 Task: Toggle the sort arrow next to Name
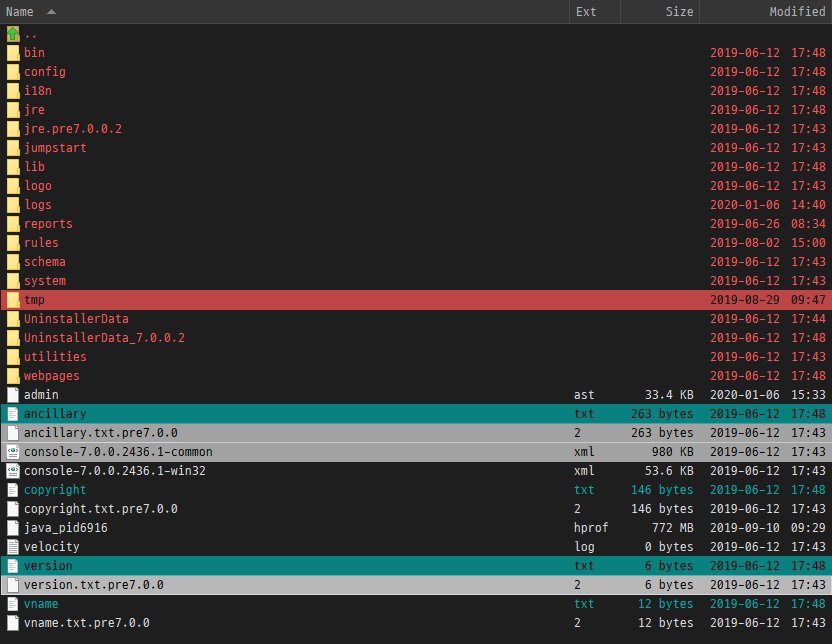tap(51, 12)
